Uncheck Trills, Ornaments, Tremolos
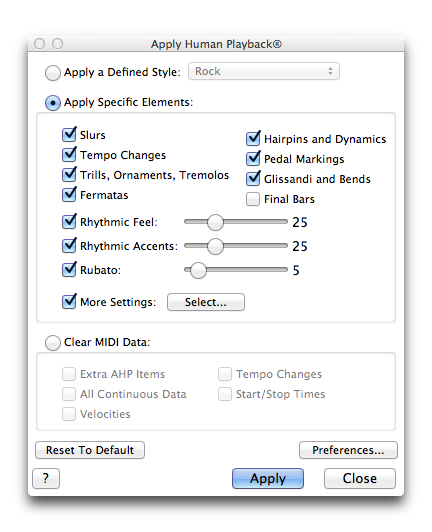 pos(69,174)
